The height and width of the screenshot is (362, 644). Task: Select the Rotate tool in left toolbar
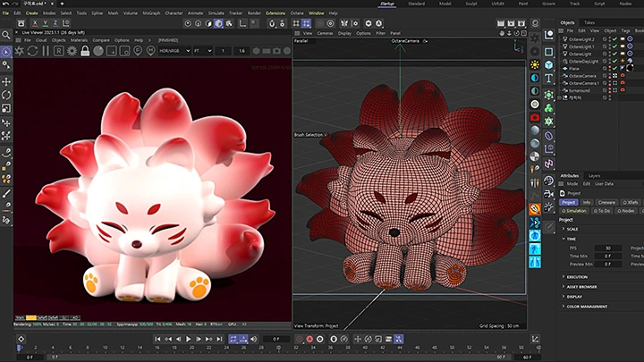click(x=6, y=95)
